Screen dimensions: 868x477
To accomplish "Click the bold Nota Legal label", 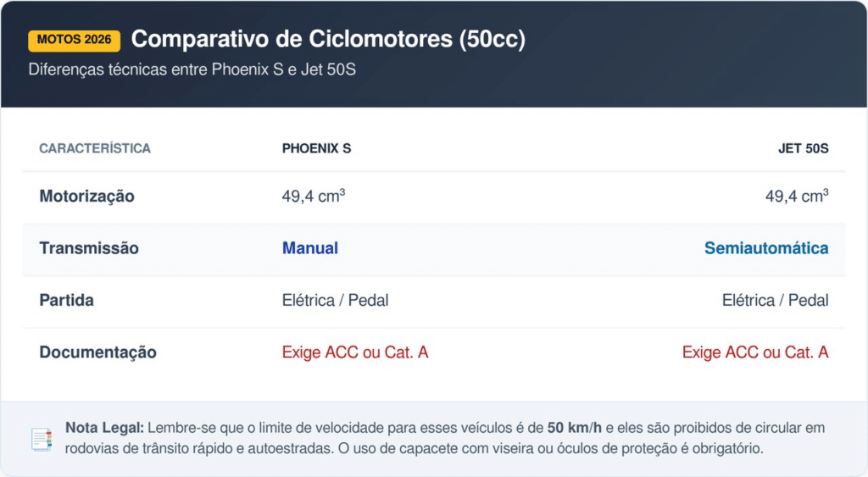I will point(105,429).
